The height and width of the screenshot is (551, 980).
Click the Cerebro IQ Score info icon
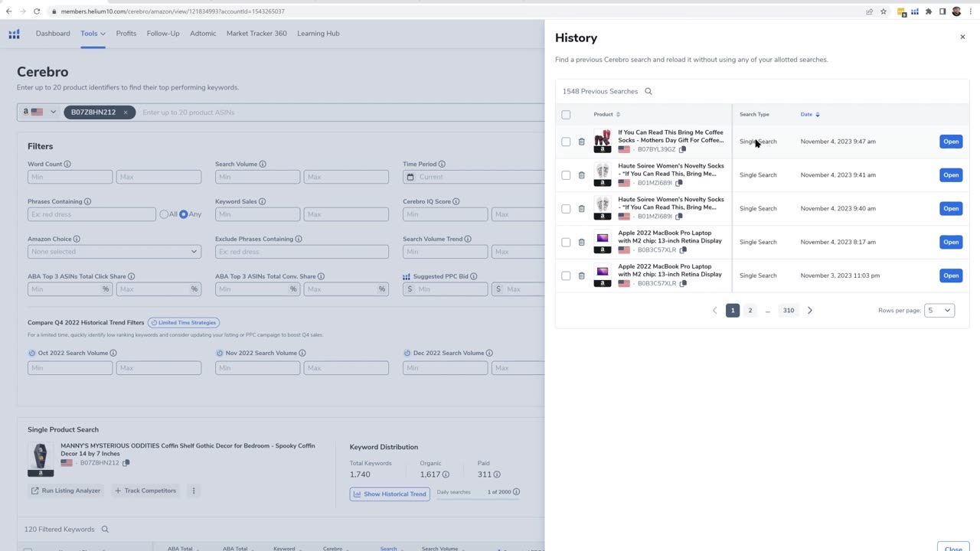coord(456,201)
